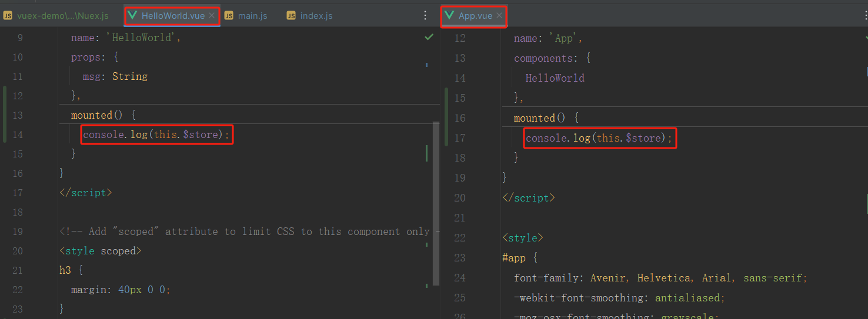This screenshot has height=319, width=868.
Task: Click the JS file icon on main.js tab
Action: coord(229,16)
